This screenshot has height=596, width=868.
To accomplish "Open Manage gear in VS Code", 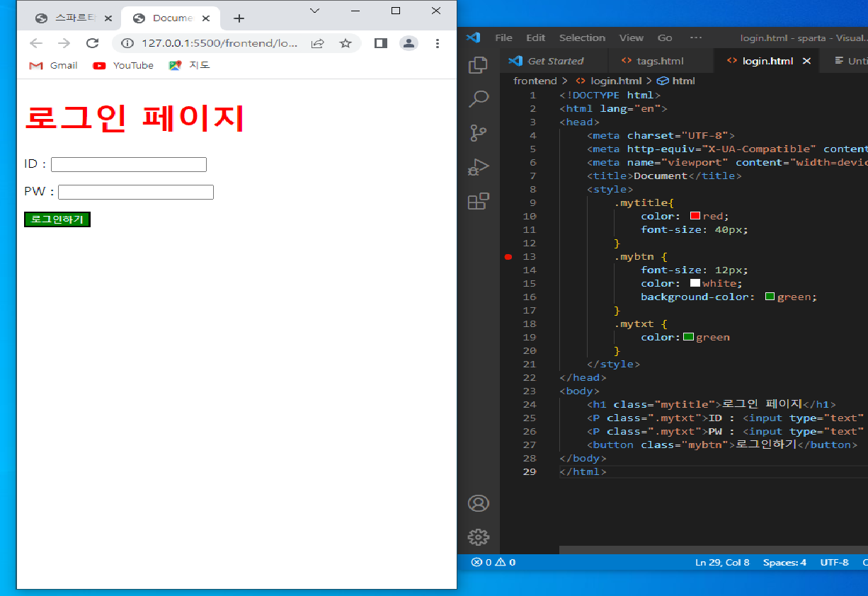I will pyautogui.click(x=478, y=537).
